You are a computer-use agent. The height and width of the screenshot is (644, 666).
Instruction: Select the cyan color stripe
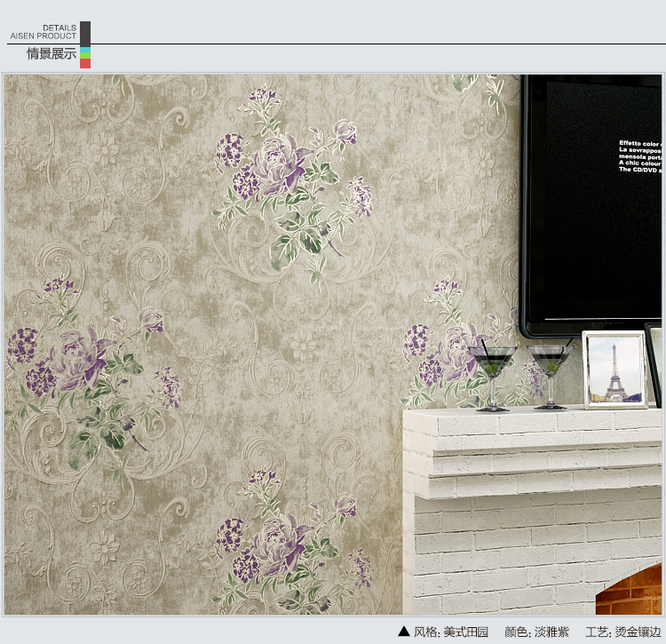point(85,48)
